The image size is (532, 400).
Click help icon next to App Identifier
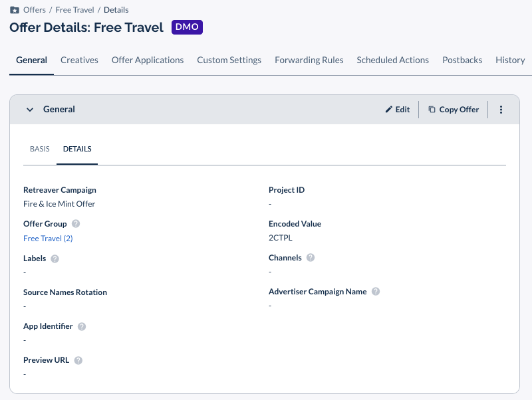coord(82,326)
